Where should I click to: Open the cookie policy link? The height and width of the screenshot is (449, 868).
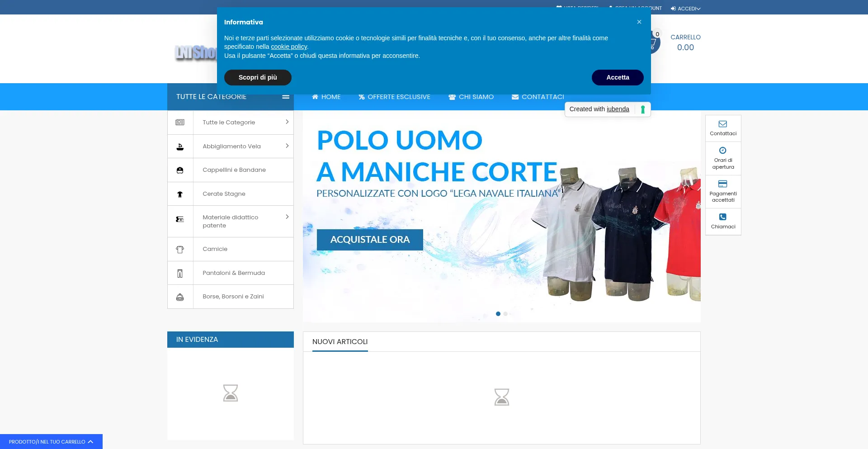(289, 47)
